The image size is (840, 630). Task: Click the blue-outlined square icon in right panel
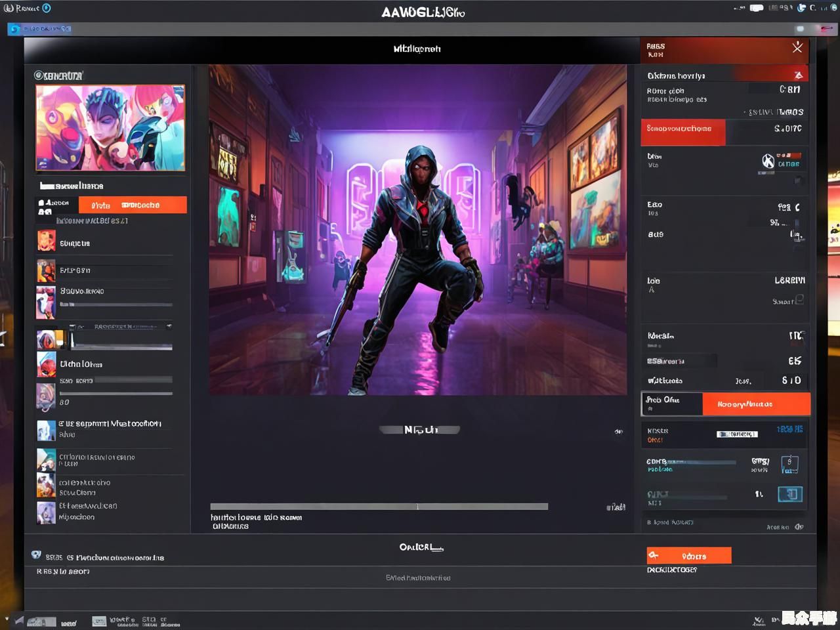coord(789,464)
